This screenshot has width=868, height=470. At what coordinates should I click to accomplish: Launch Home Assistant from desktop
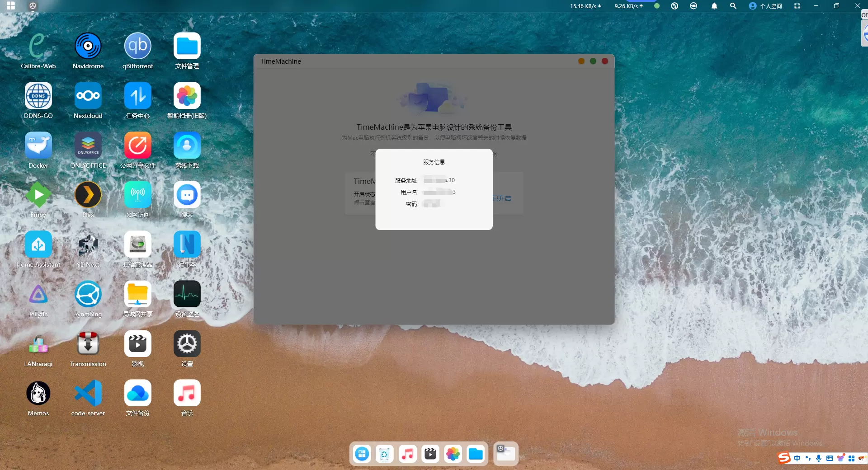(38, 244)
